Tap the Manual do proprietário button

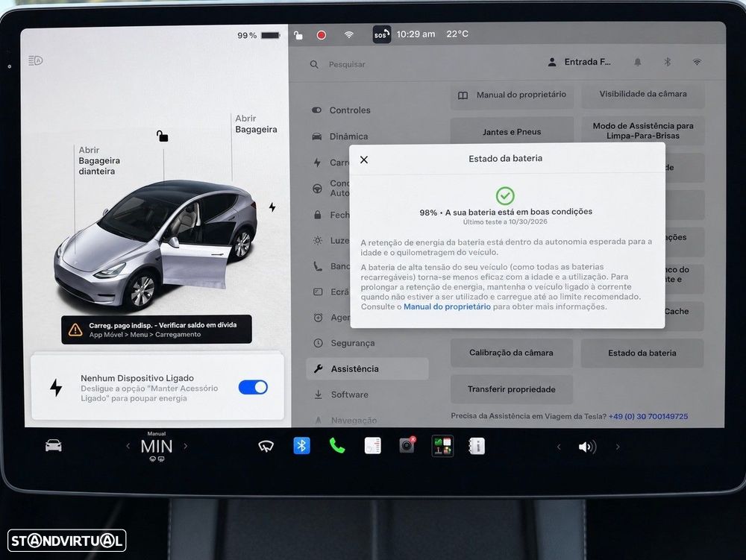click(x=512, y=95)
